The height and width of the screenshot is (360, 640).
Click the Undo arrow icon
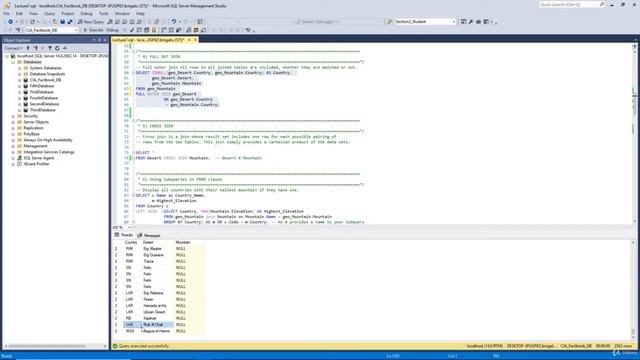174,22
